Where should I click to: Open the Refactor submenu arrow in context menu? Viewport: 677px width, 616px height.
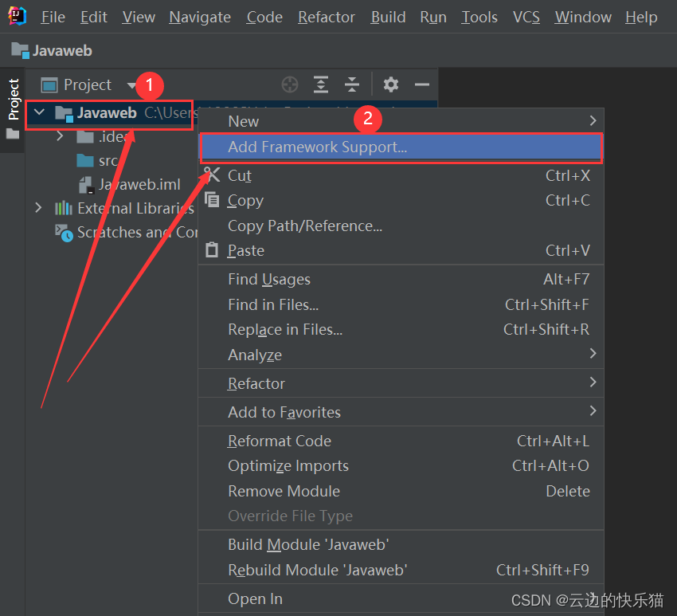(x=593, y=383)
